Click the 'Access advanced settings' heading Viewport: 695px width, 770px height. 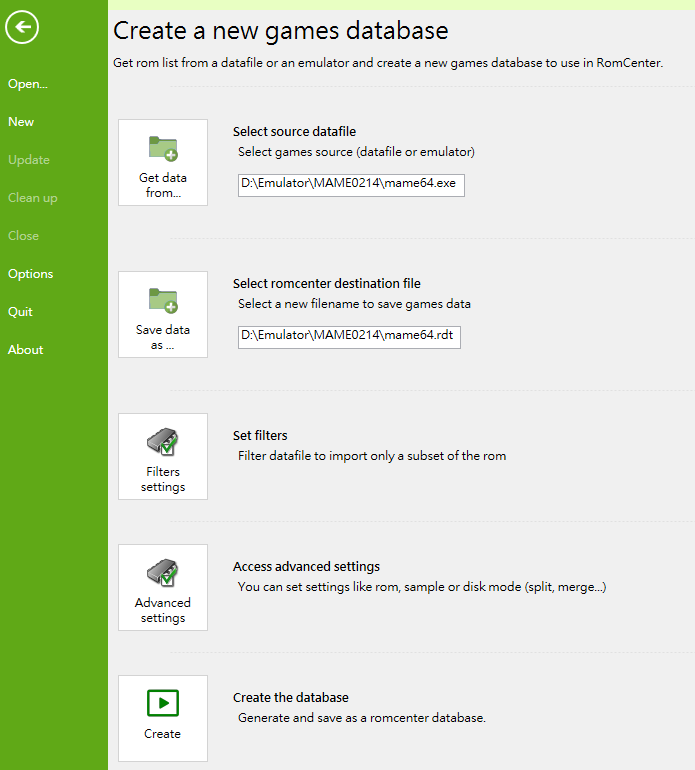tap(306, 566)
